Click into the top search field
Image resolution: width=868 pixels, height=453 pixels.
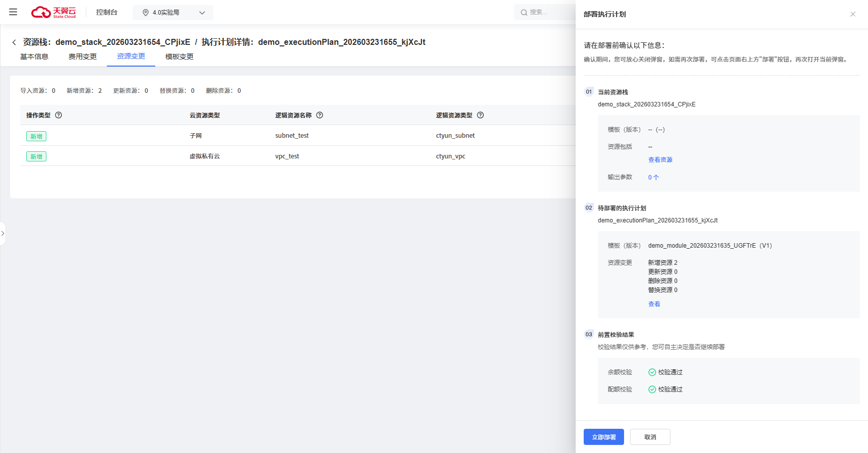pos(545,13)
